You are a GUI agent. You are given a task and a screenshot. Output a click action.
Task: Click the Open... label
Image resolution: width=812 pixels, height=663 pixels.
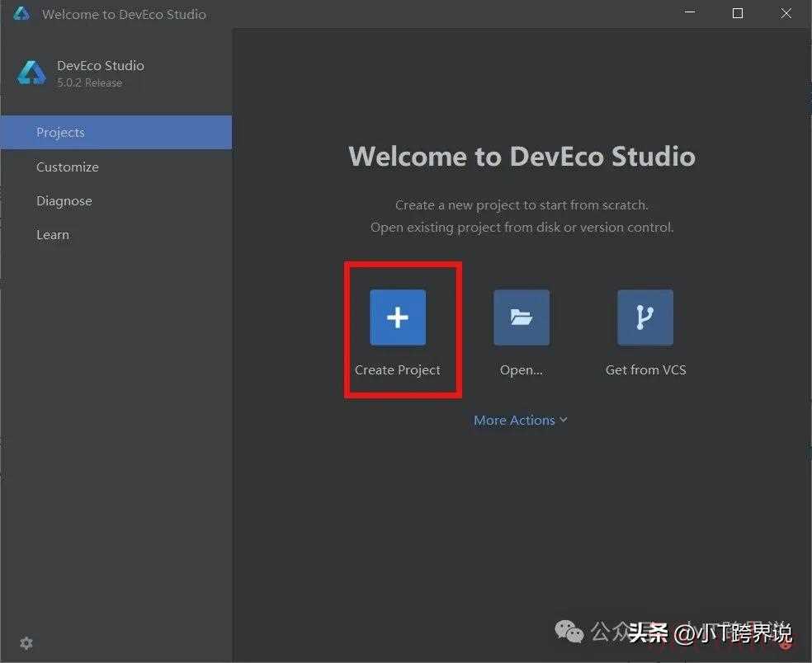coord(522,370)
